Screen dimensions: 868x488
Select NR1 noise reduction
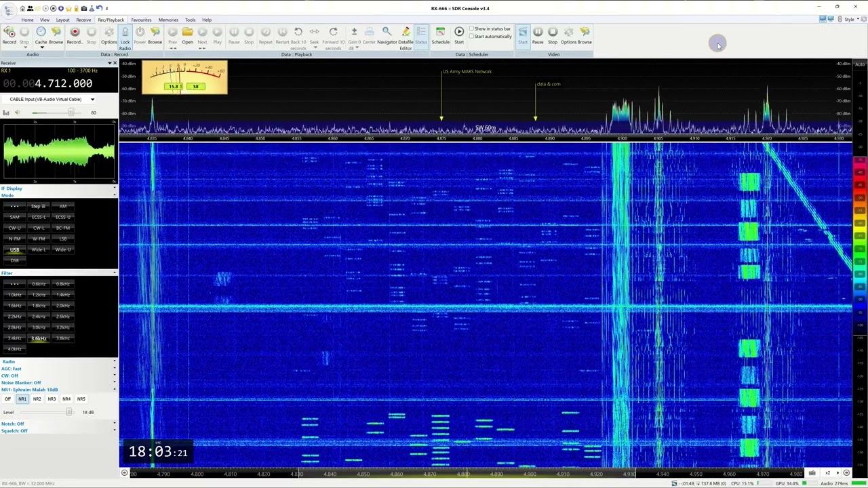(x=22, y=399)
